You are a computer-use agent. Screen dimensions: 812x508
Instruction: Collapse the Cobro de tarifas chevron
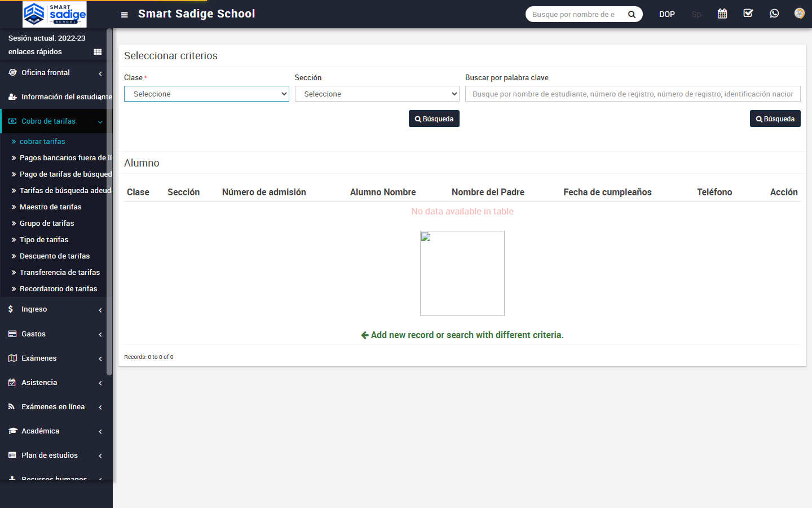tap(100, 122)
